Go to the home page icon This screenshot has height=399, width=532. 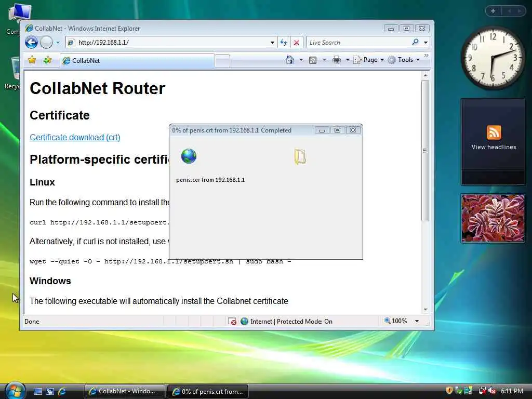click(x=290, y=60)
